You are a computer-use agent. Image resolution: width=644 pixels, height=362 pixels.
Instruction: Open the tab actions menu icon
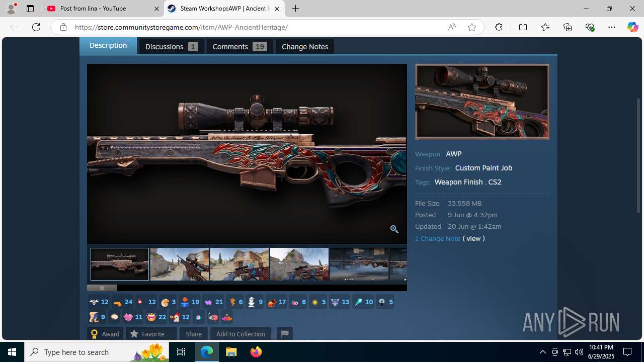30,9
